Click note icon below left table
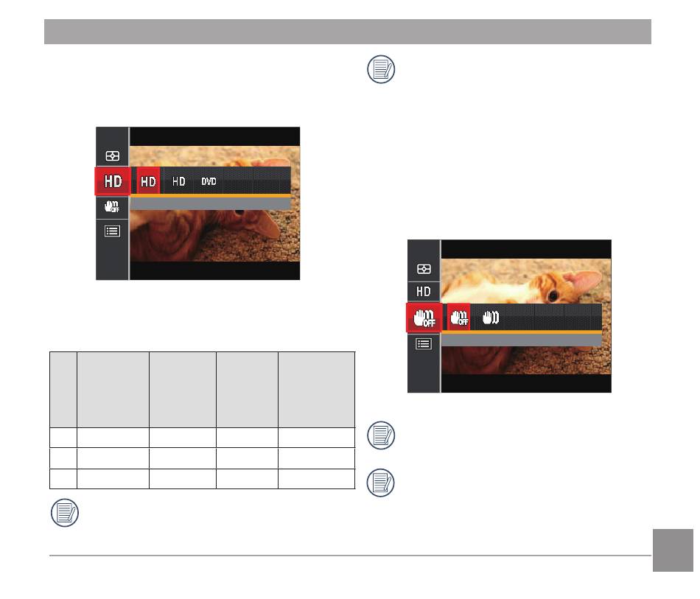The height and width of the screenshot is (599, 700). tap(65, 513)
